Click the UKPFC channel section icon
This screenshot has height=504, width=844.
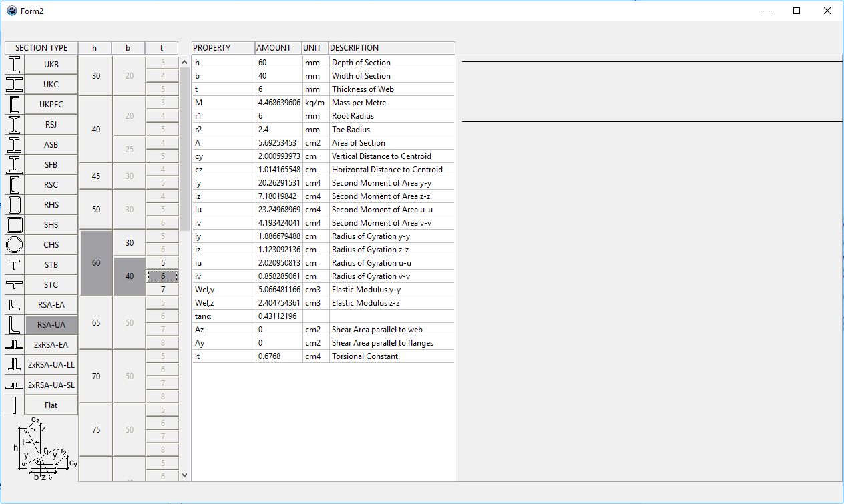click(15, 105)
